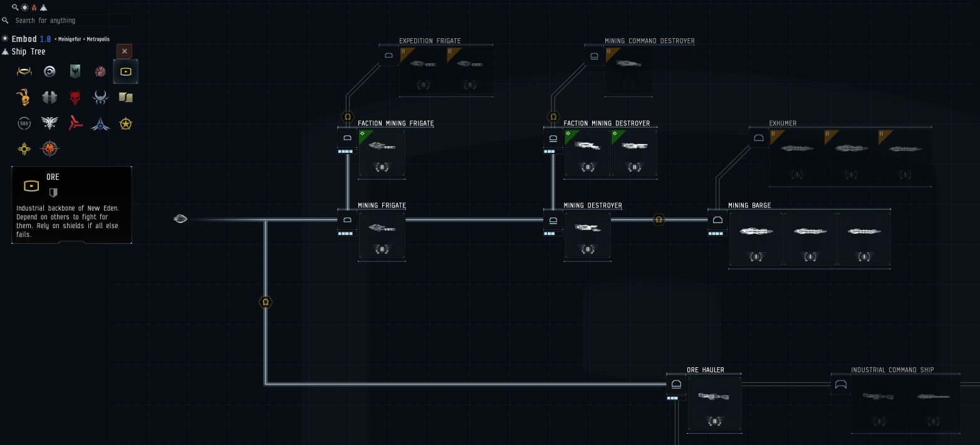Select the yellow horned skull faction icon

pos(24,97)
